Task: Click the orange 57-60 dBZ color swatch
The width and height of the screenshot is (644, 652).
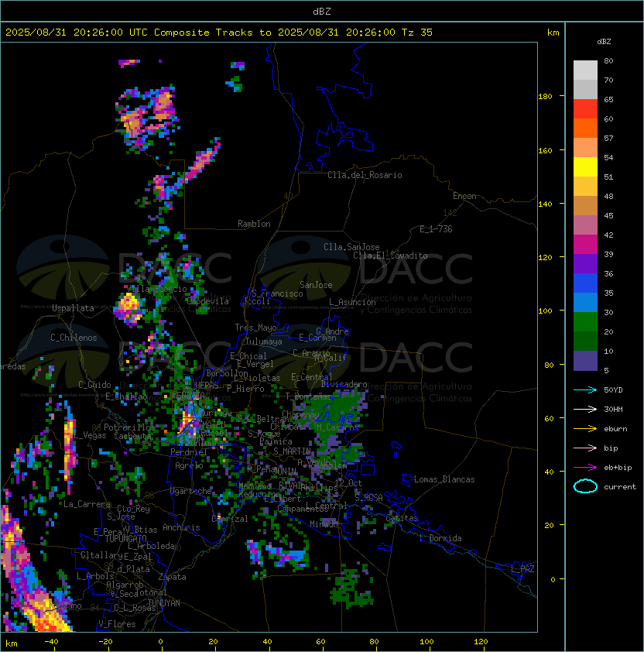Action: (x=585, y=128)
